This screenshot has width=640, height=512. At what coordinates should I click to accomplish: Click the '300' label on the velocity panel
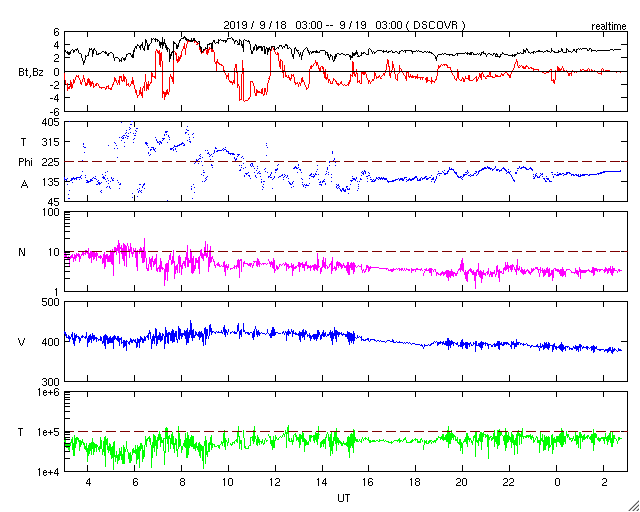point(51,382)
